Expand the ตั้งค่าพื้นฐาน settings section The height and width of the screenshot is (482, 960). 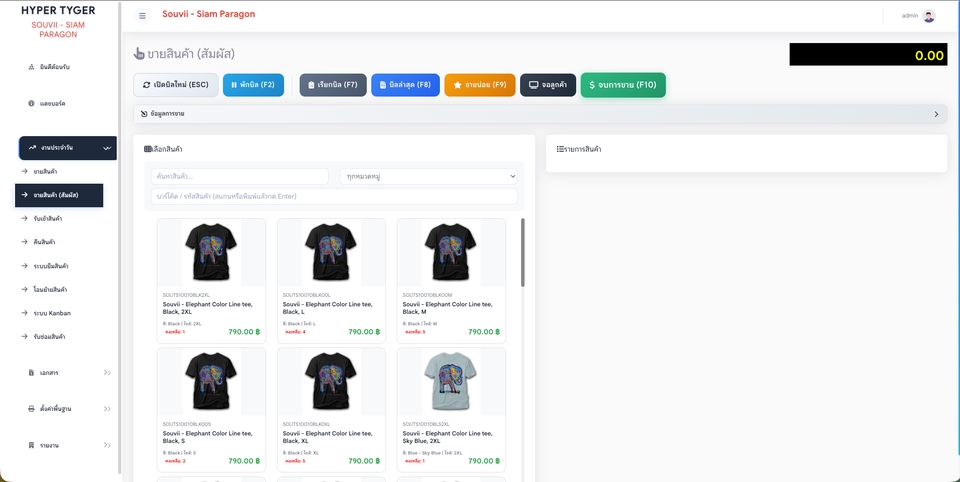tap(67, 409)
